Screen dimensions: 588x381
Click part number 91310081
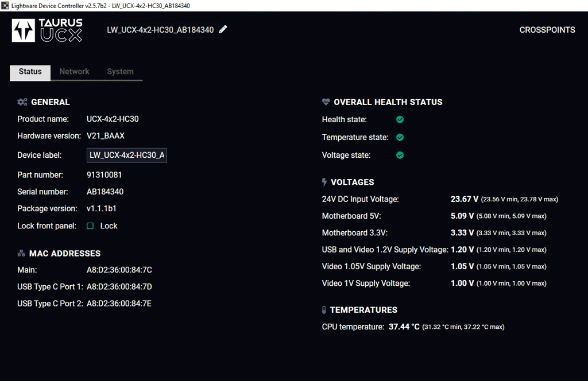(x=105, y=175)
